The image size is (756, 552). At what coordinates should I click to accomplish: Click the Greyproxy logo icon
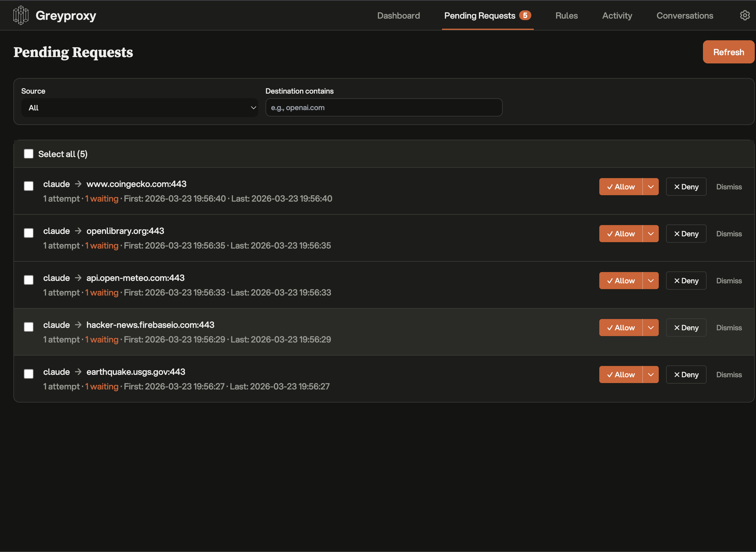[21, 15]
